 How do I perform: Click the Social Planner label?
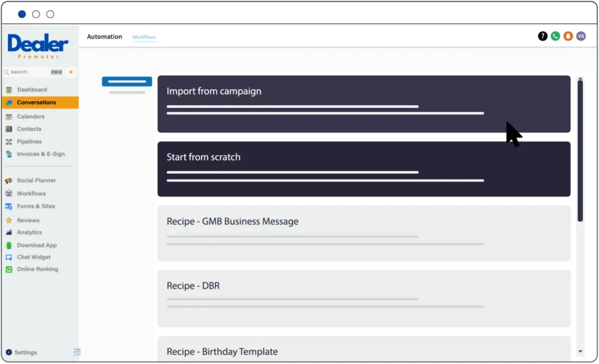36,181
